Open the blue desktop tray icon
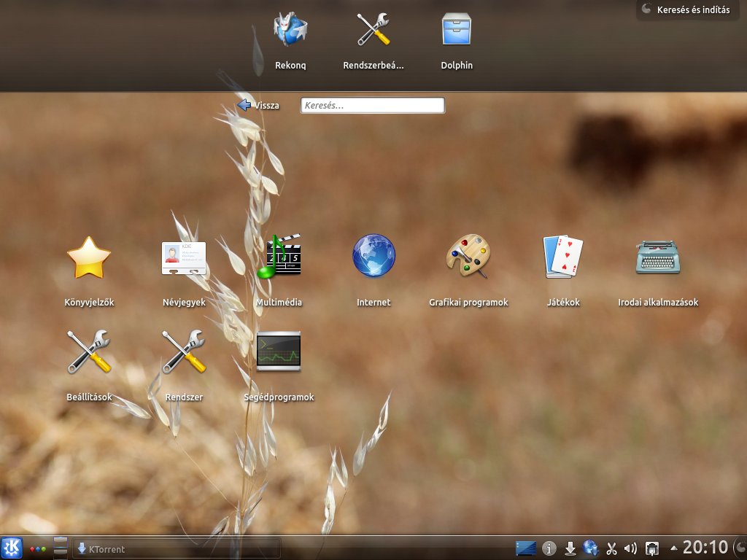This screenshot has width=747, height=560. coord(526,548)
